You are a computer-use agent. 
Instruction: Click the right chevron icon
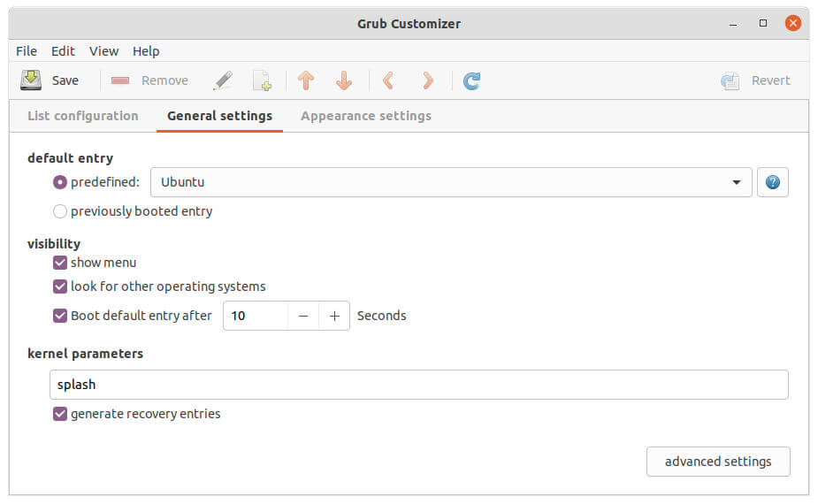click(x=428, y=80)
